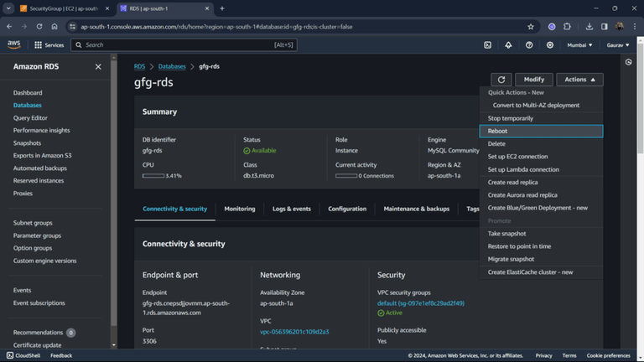644x362 pixels.
Task: Toggle browser side panel icon
Action: point(604,27)
